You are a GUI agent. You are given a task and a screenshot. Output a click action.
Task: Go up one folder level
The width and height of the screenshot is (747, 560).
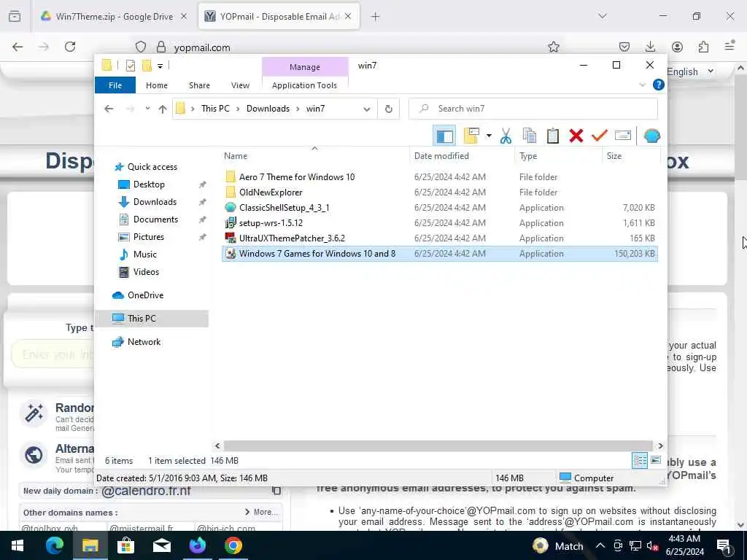click(163, 109)
